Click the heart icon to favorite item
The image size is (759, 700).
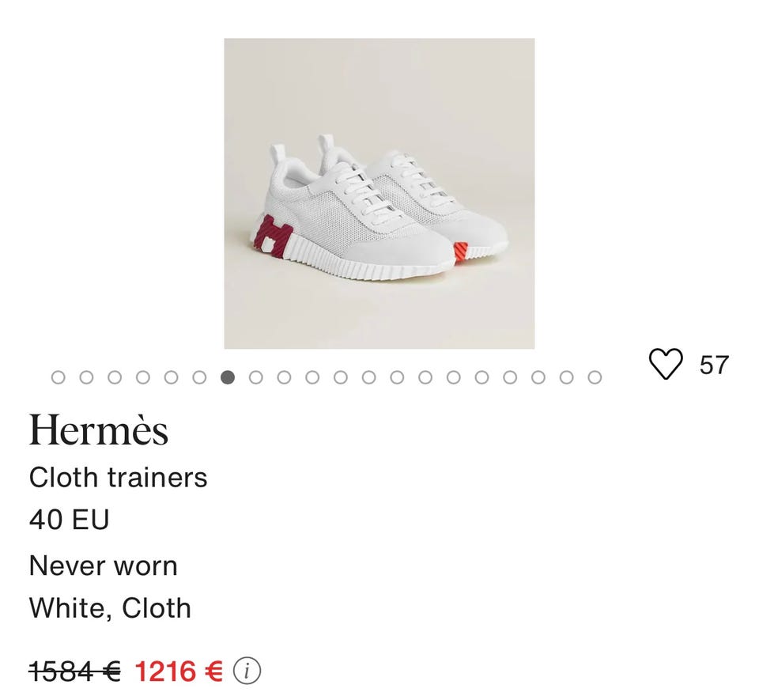pyautogui.click(x=665, y=365)
